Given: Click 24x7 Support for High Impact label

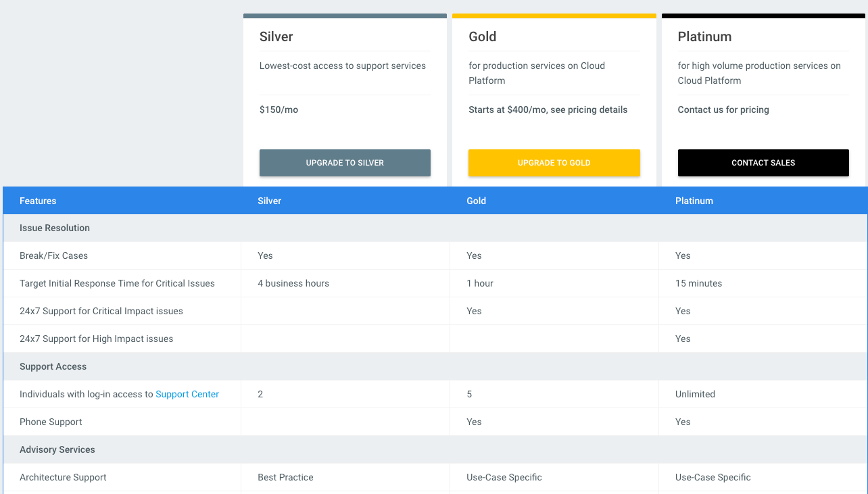Looking at the screenshot, I should point(96,339).
